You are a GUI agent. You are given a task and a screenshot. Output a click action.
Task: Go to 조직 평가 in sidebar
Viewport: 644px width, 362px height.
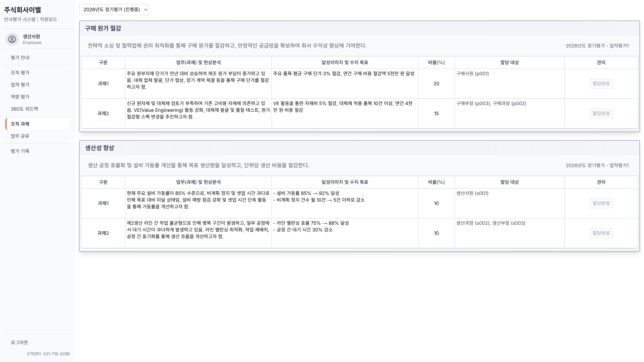(20, 73)
